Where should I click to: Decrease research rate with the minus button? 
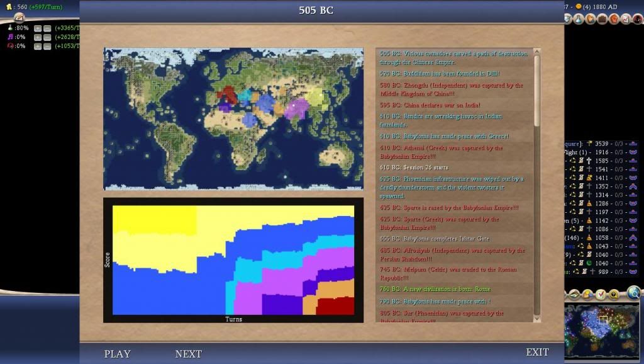click(47, 28)
